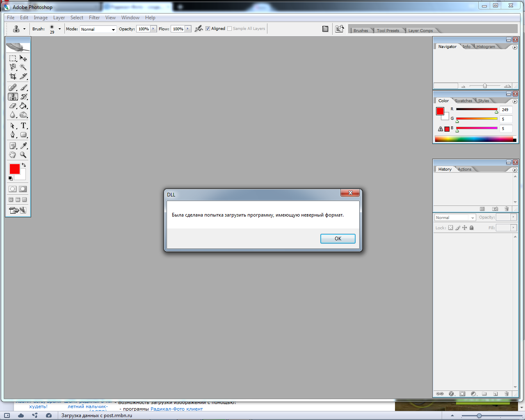Select the Path Selection tool
Screen dimensions: 525x420
13,126
